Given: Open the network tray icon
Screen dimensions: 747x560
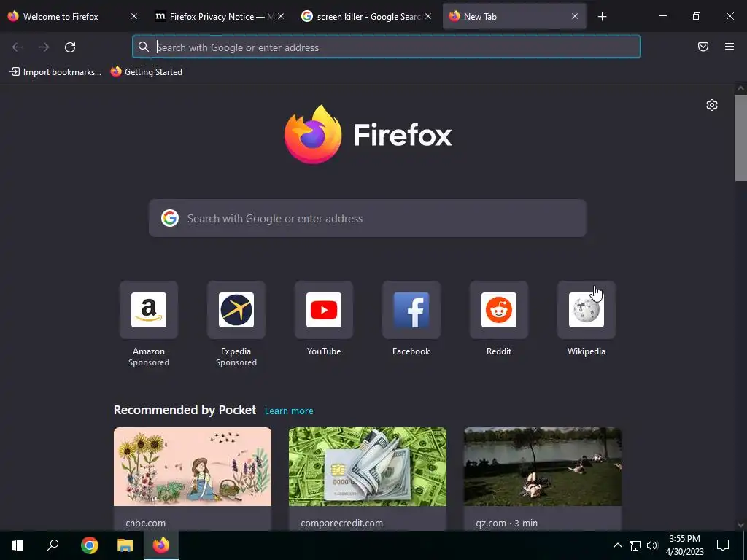Looking at the screenshot, I should [x=635, y=545].
